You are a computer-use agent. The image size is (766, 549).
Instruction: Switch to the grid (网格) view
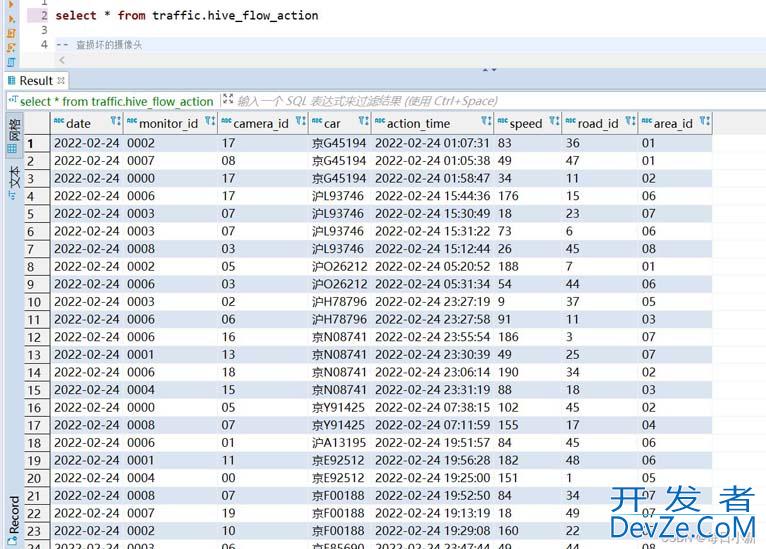pos(13,135)
